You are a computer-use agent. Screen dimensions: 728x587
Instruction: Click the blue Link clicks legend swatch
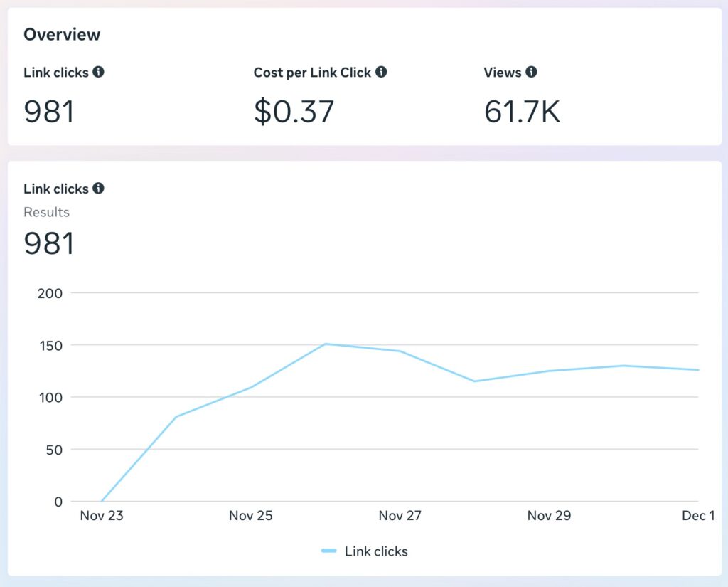(x=328, y=551)
